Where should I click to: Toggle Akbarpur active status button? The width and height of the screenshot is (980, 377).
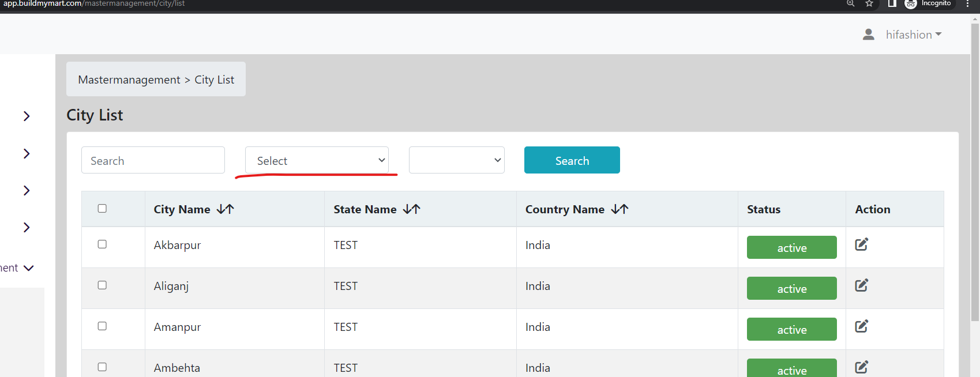coord(791,247)
